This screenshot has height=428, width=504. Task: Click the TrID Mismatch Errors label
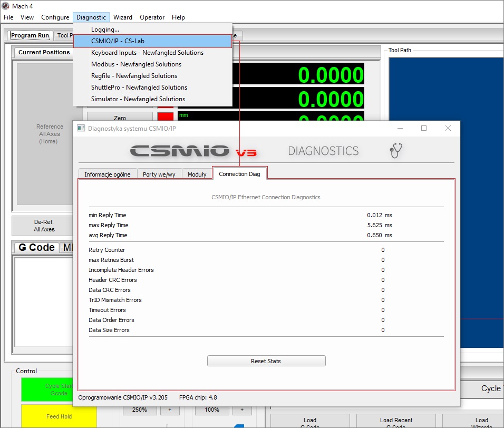[x=115, y=300]
